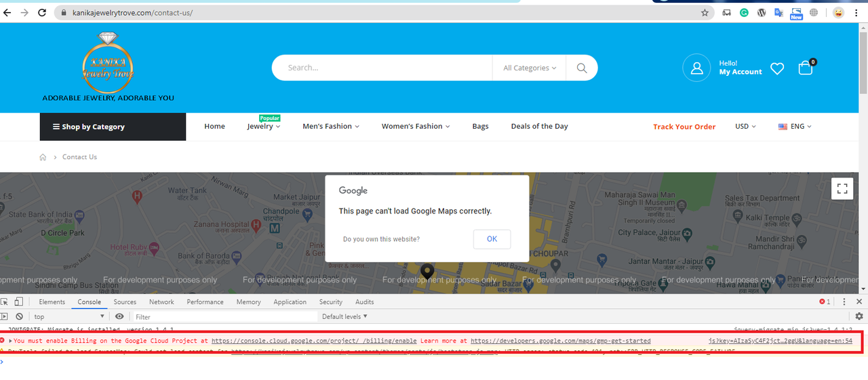Click the Kanika Jewelry Trove logo

108,66
